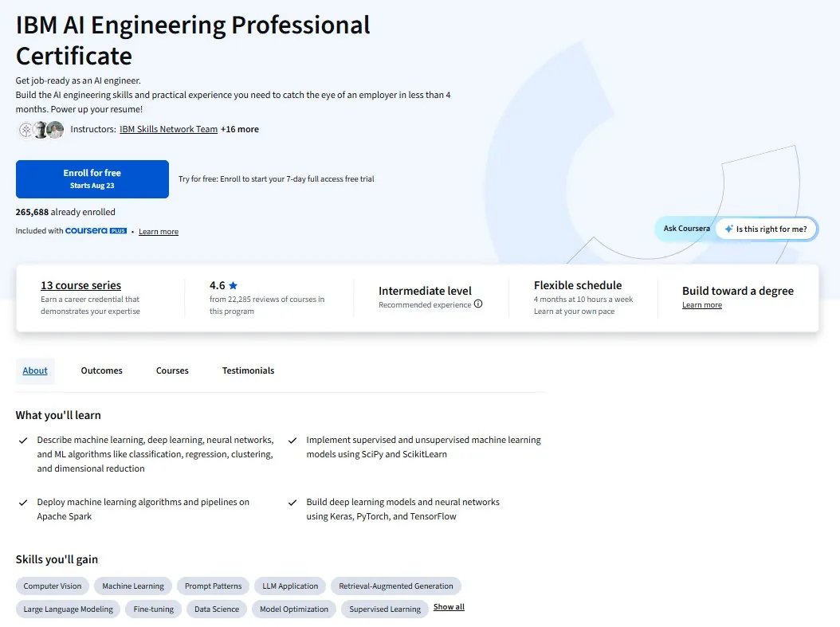840x627 pixels.
Task: Click the Try for free trial text
Action: (276, 178)
